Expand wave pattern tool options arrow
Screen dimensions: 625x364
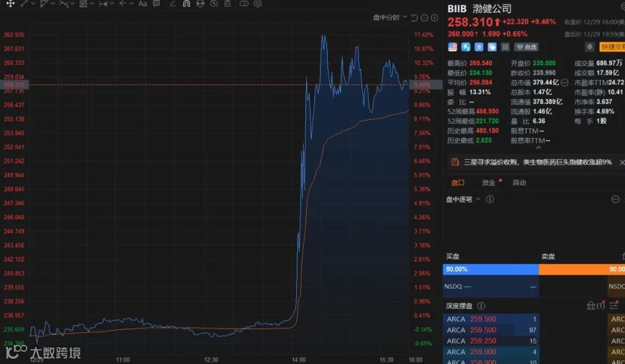pos(72,3)
